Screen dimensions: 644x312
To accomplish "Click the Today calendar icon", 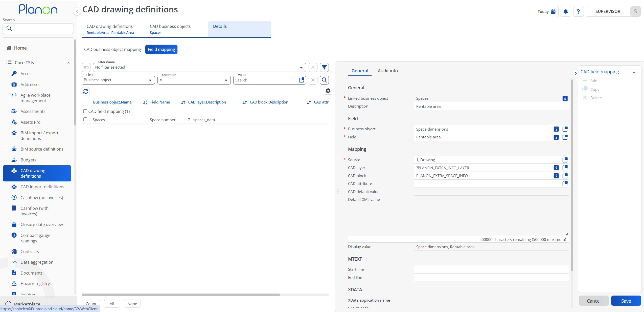I will coord(553,11).
